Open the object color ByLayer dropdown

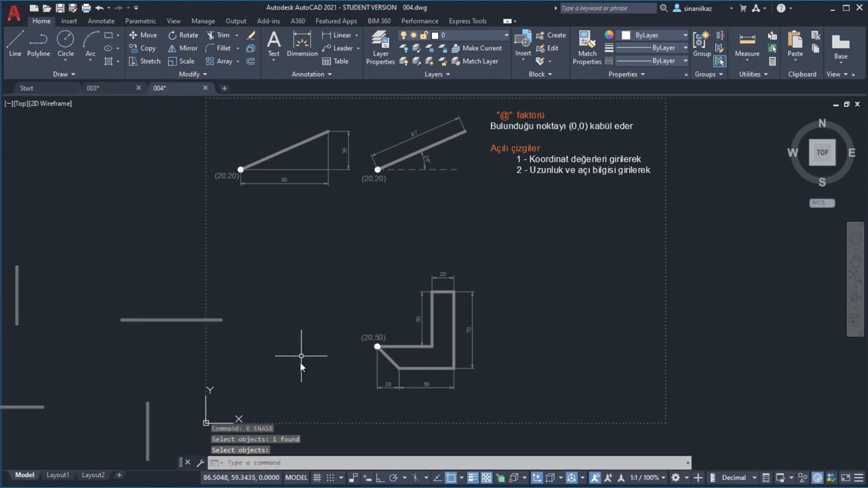685,35
